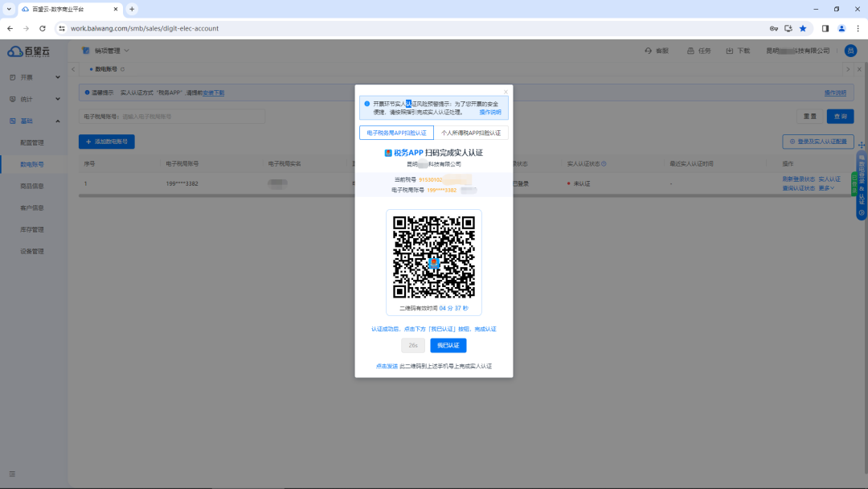Open 操作说明 link in the page banner
The height and width of the screenshot is (489, 868).
[835, 92]
